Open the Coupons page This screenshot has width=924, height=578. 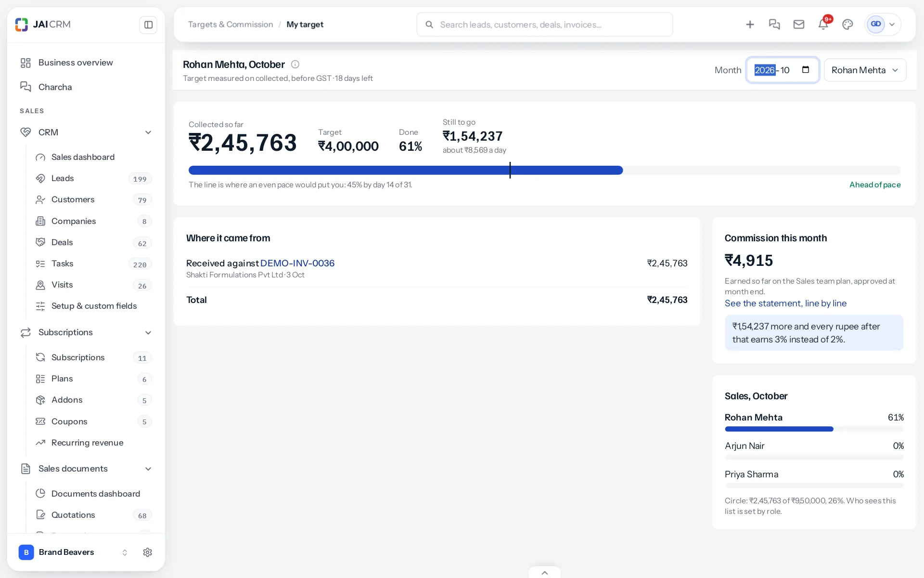[x=94, y=421]
